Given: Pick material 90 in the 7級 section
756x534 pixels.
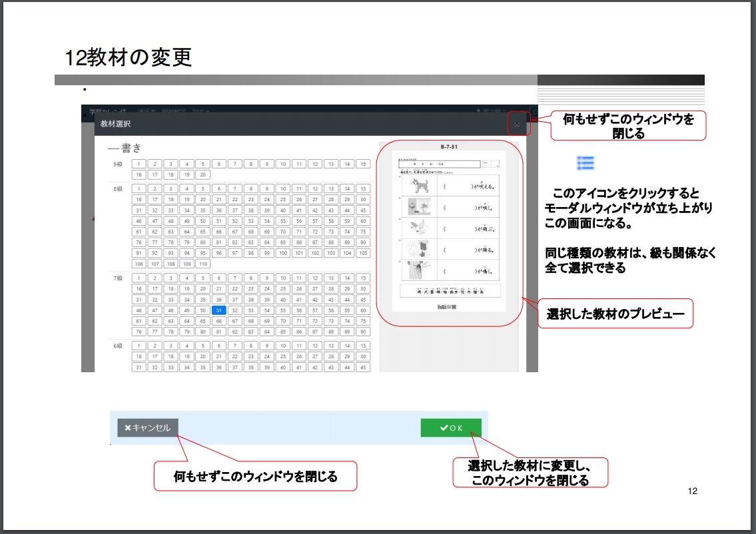Looking at the screenshot, I should pyautogui.click(x=363, y=332).
